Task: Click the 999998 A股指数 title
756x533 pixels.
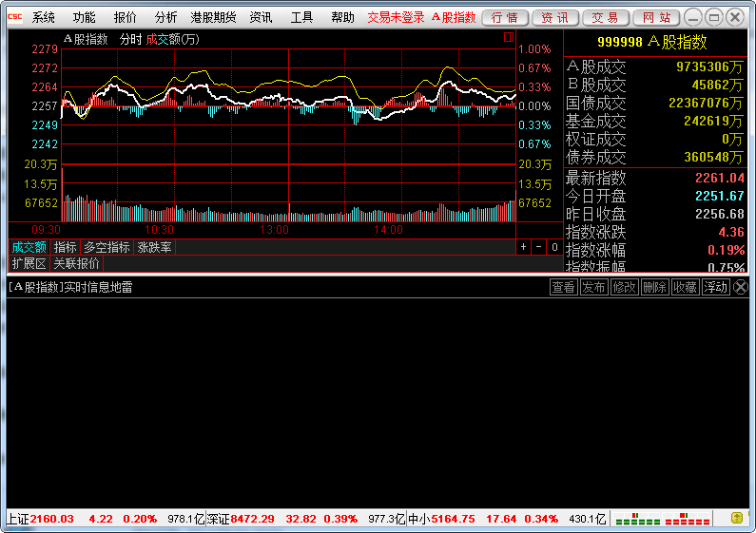Action: click(651, 42)
